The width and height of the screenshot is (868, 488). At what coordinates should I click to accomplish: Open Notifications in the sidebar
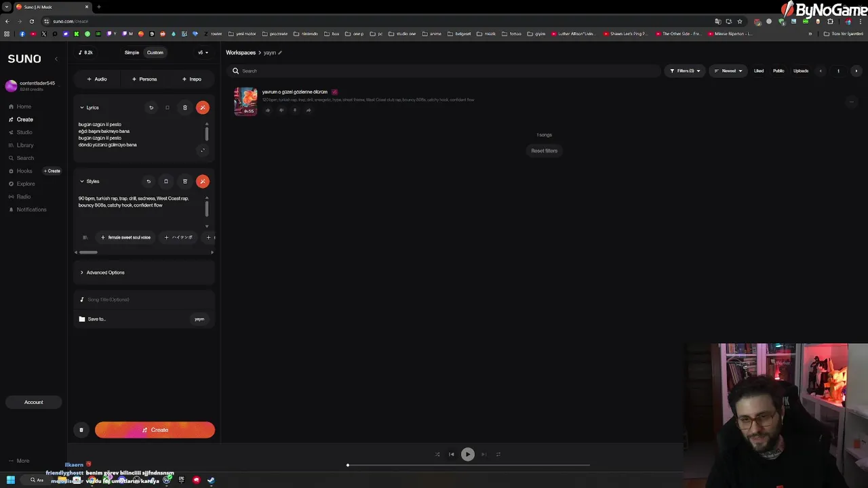click(27, 209)
